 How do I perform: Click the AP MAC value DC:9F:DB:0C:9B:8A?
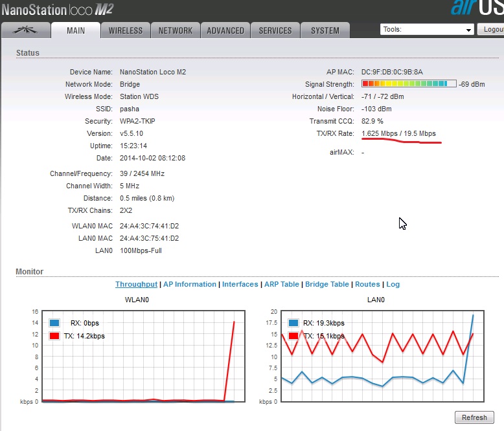point(392,72)
